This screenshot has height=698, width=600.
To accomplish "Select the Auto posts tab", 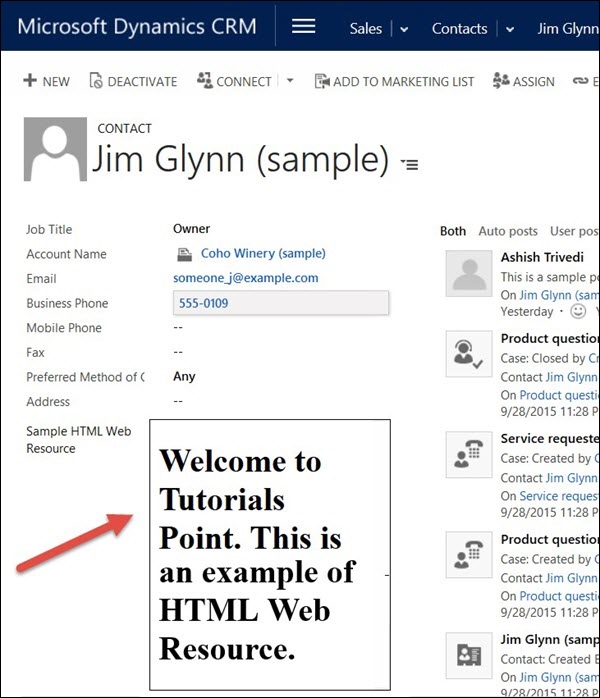I will [508, 231].
